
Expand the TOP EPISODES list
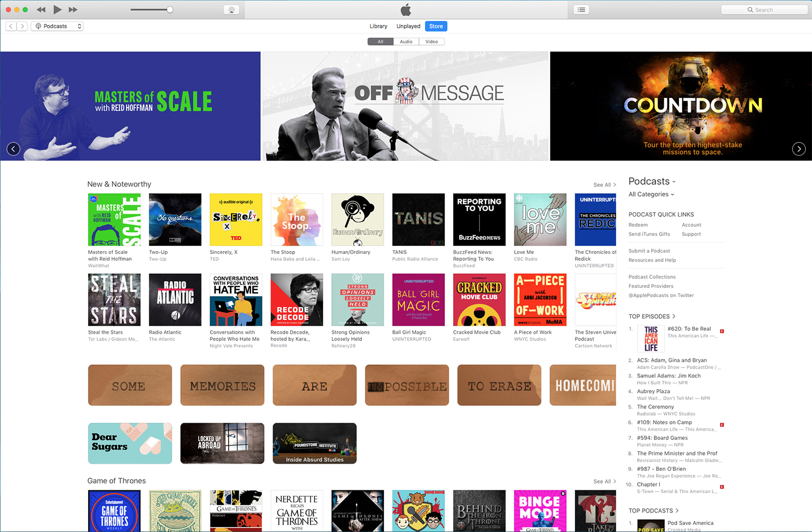[x=652, y=317]
